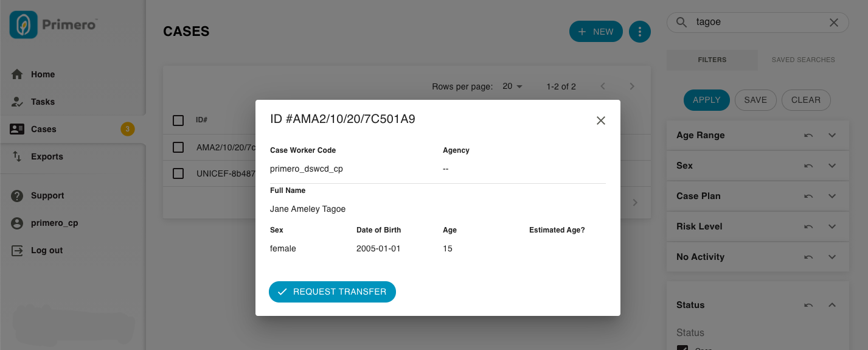
Task: Collapse the Status filter
Action: coord(833,305)
